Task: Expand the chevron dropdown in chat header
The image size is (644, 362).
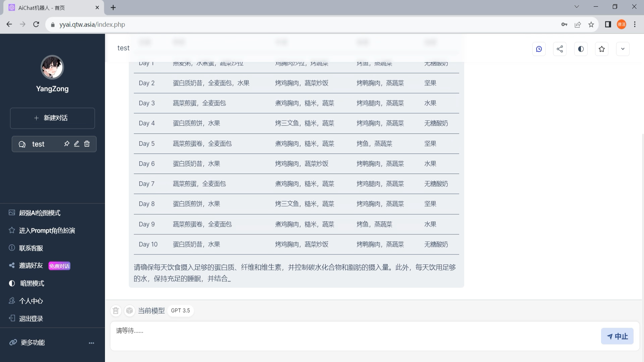Action: 623,49
